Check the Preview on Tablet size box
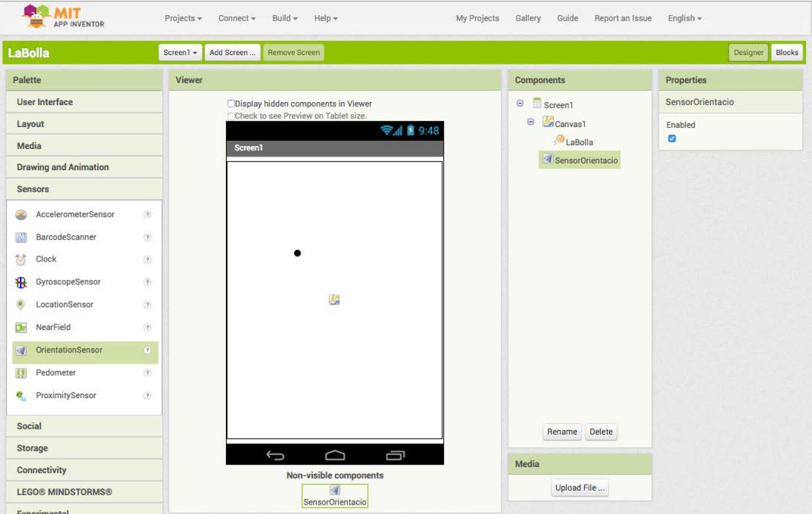The image size is (812, 514). pyautogui.click(x=231, y=116)
